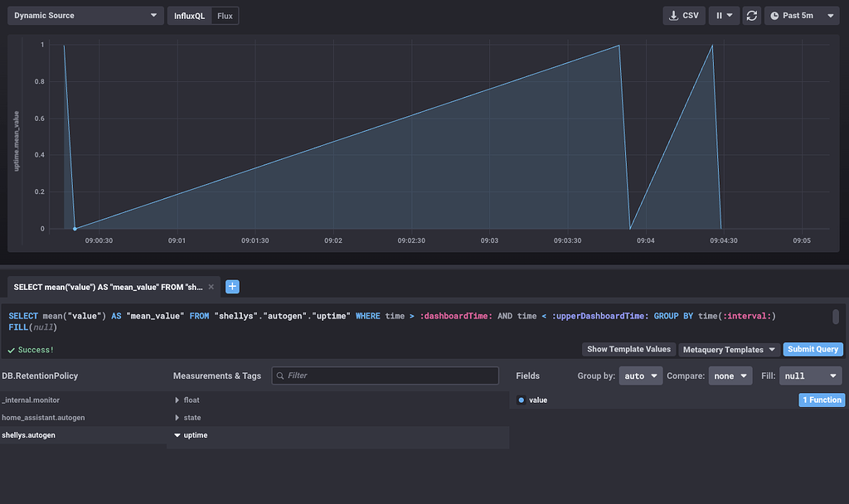Image resolution: width=849 pixels, height=504 pixels.
Task: Switch to the Flux query language tab
Action: point(226,15)
